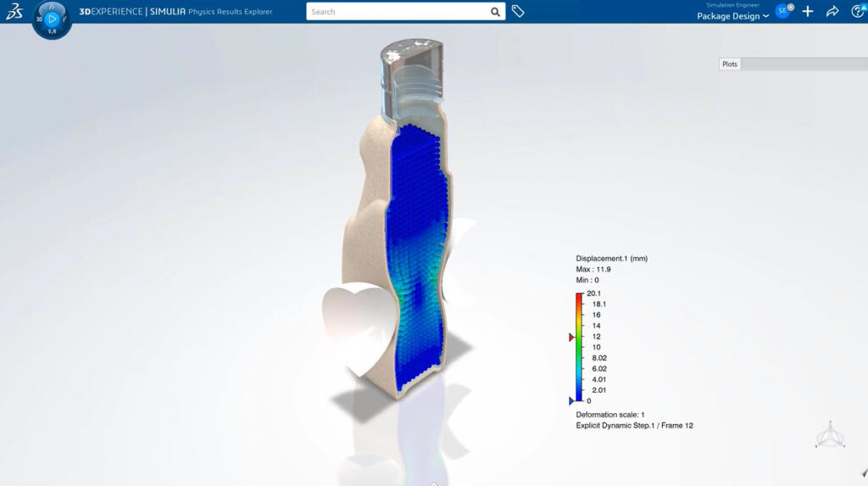Click the SE user profile avatar
Viewport: 868px width, 486px height.
782,11
